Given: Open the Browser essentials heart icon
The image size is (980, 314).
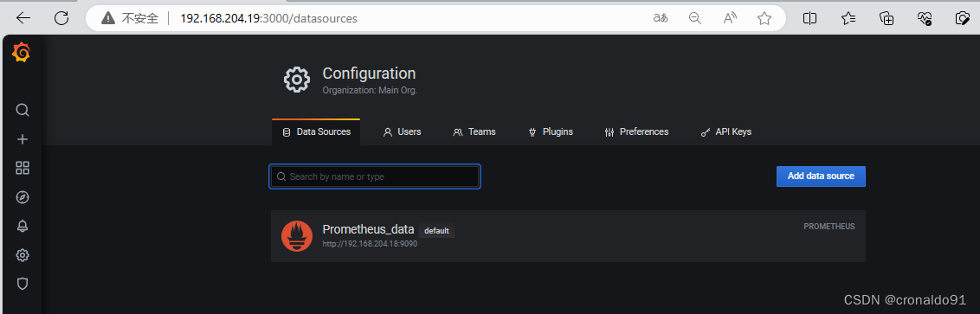Looking at the screenshot, I should click(x=925, y=18).
